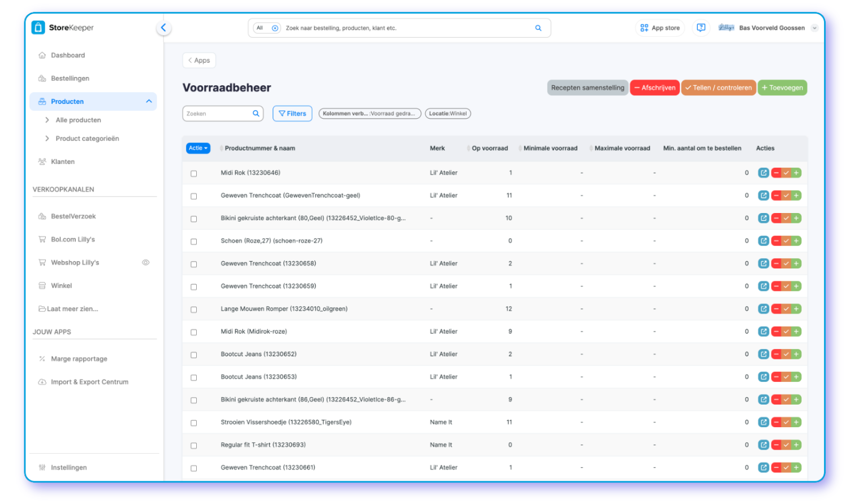This screenshot has width=859, height=504.
Task: Click red minus icon for Midi Rok (13230646)
Action: click(x=776, y=173)
